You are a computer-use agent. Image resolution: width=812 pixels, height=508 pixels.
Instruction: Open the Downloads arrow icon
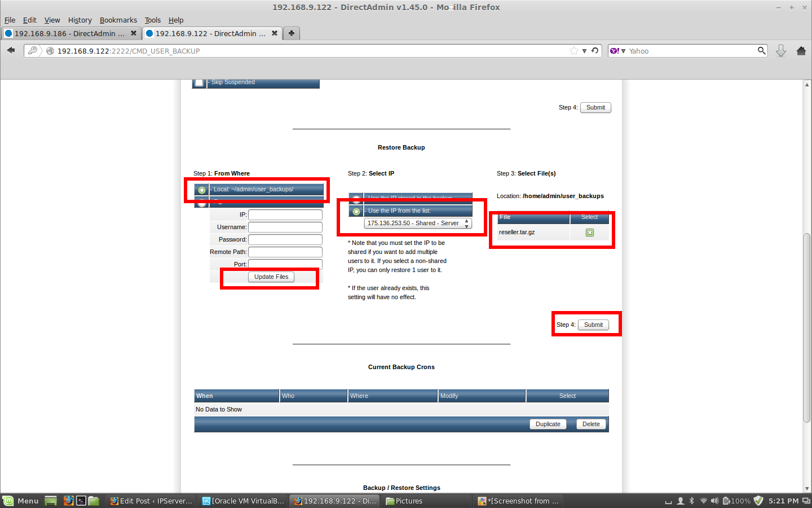pos(781,51)
